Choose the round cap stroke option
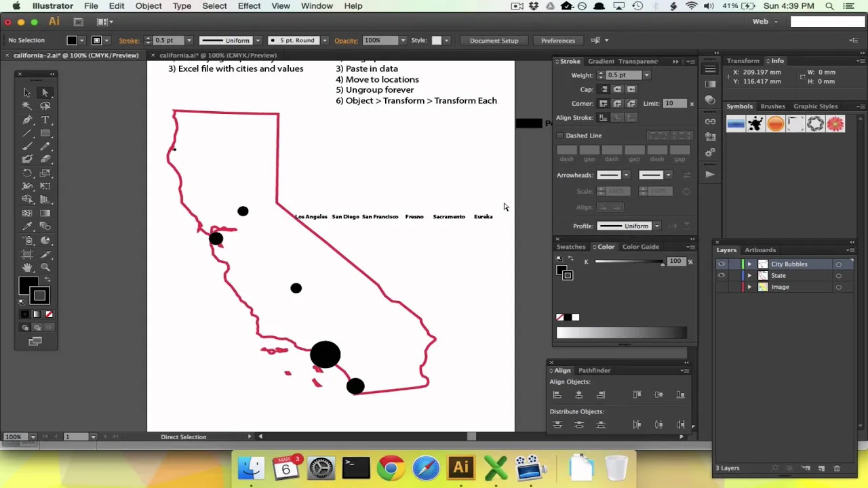 click(x=617, y=89)
